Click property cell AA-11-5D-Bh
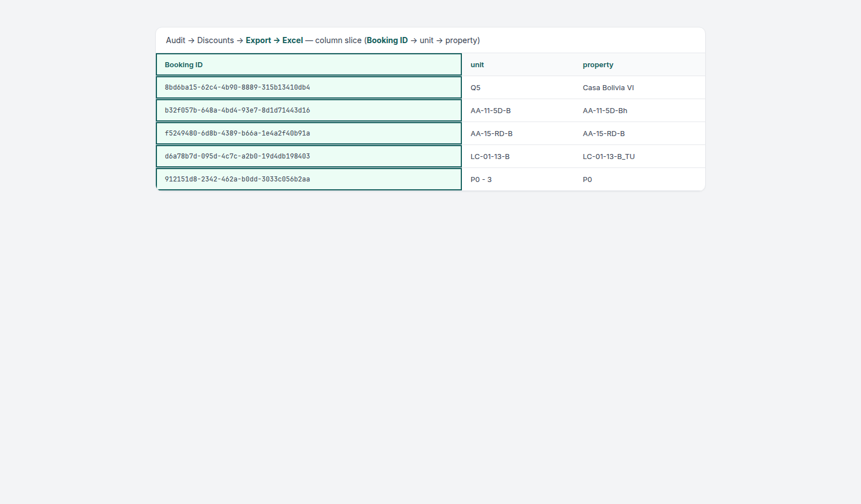This screenshot has height=504, width=861. click(640, 110)
